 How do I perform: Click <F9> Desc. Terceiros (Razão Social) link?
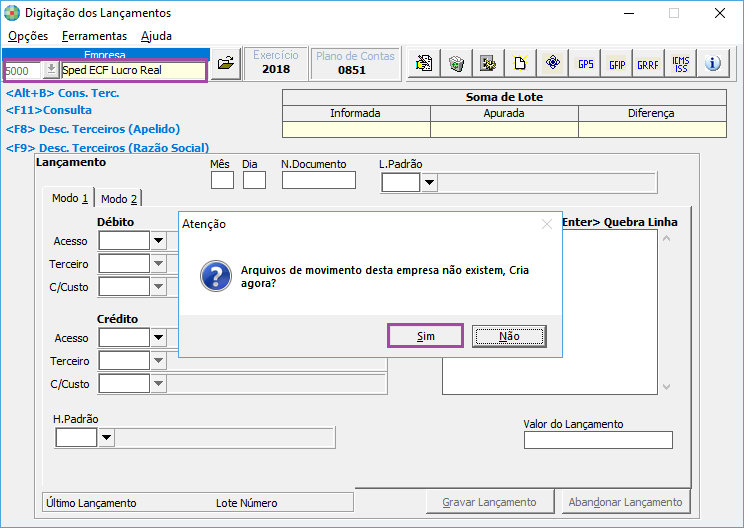coord(107,148)
